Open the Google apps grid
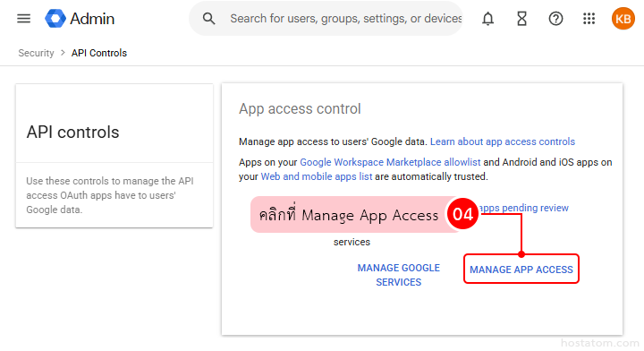Screen dimensions: 644x351 click(589, 19)
